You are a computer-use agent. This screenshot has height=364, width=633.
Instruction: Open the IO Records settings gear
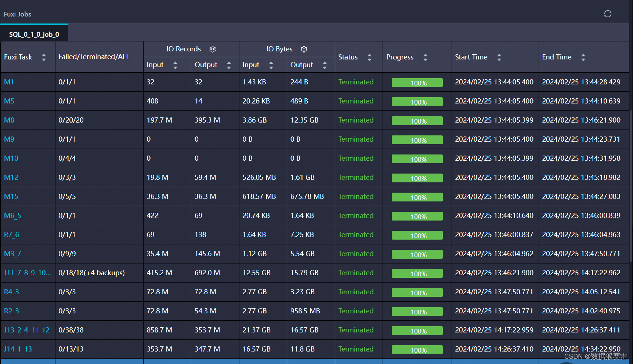[213, 49]
